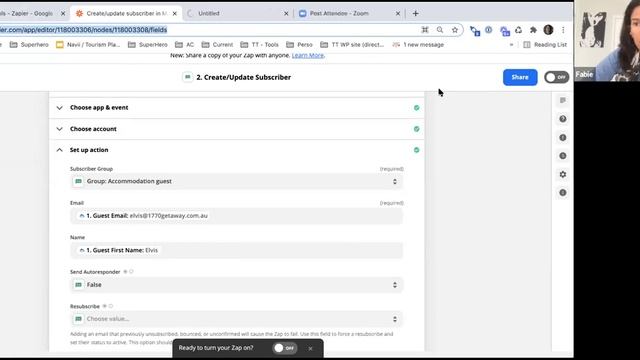Expand the Choose app & event section

(x=237, y=108)
